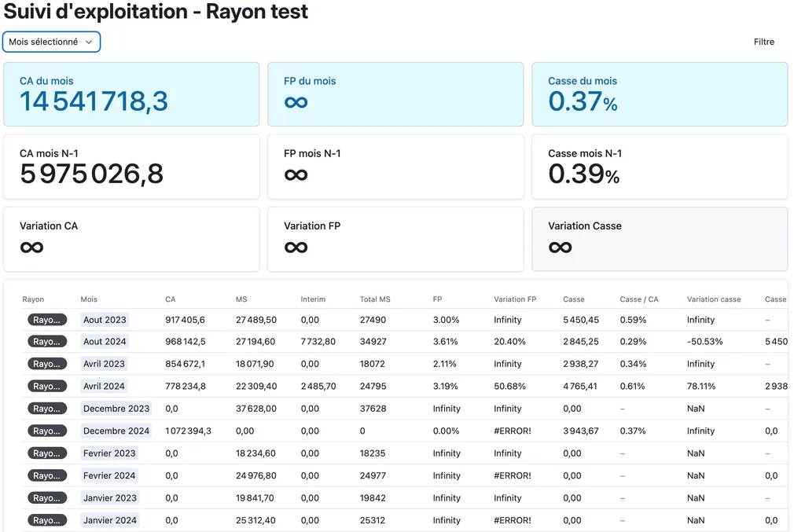The image size is (805, 532).
Task: Click the Rayon tag in the Avril 2023 row
Action: [46, 364]
